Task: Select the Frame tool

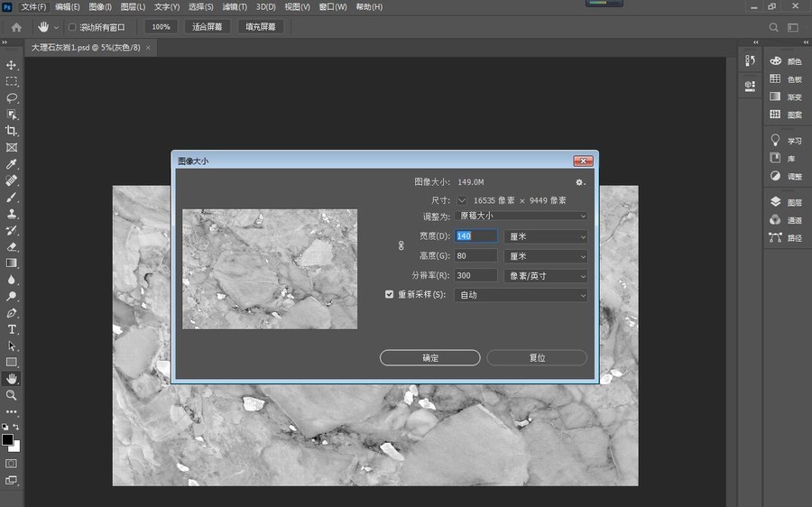Action: pos(12,148)
